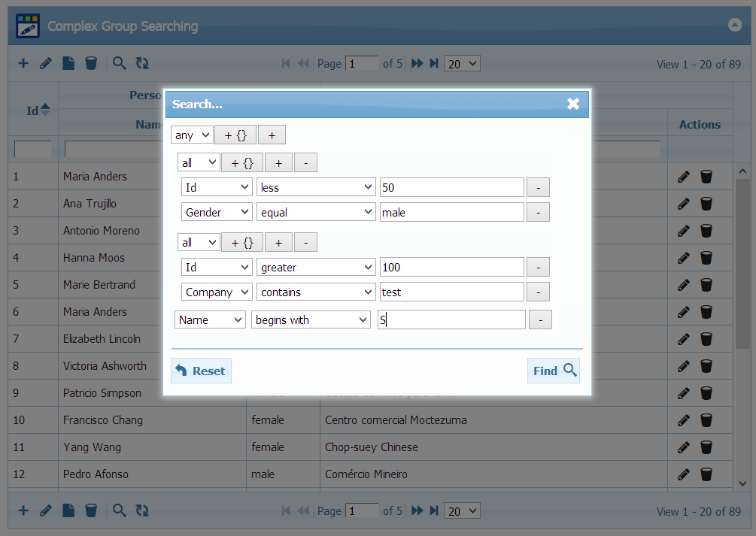Image resolution: width=756 pixels, height=536 pixels.
Task: Select the edit record pencil icon in toolbar
Action: (45, 63)
